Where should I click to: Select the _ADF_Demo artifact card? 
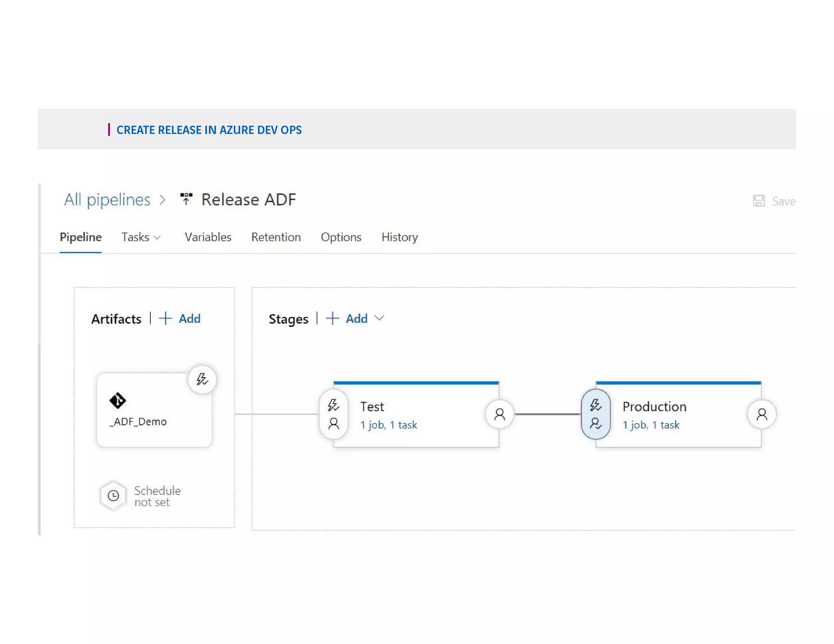(x=154, y=410)
